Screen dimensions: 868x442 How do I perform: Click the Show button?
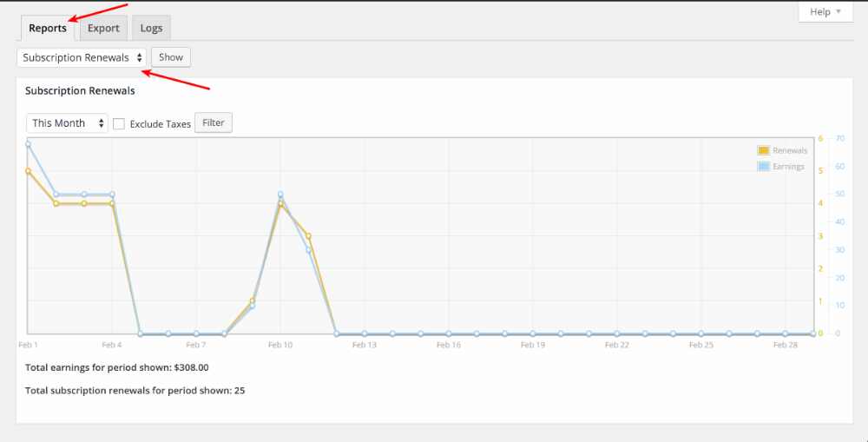coord(171,57)
